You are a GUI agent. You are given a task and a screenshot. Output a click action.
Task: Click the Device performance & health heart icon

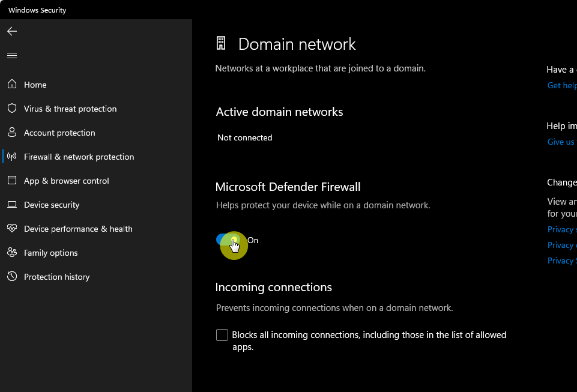pyautogui.click(x=12, y=228)
